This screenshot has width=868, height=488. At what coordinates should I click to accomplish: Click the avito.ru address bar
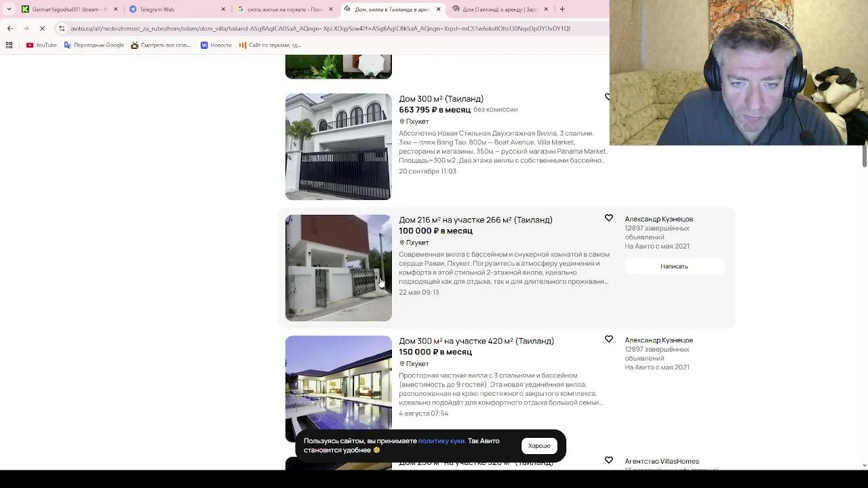[320, 28]
